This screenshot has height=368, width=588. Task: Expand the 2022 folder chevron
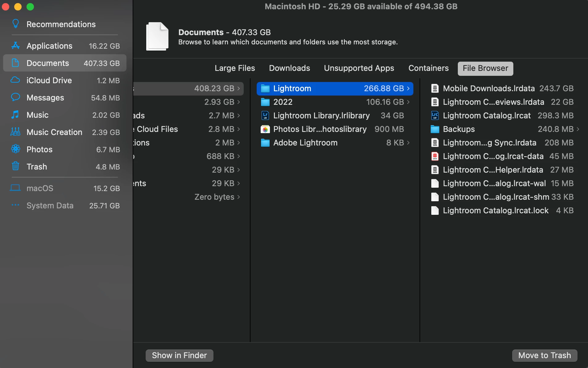click(x=408, y=102)
